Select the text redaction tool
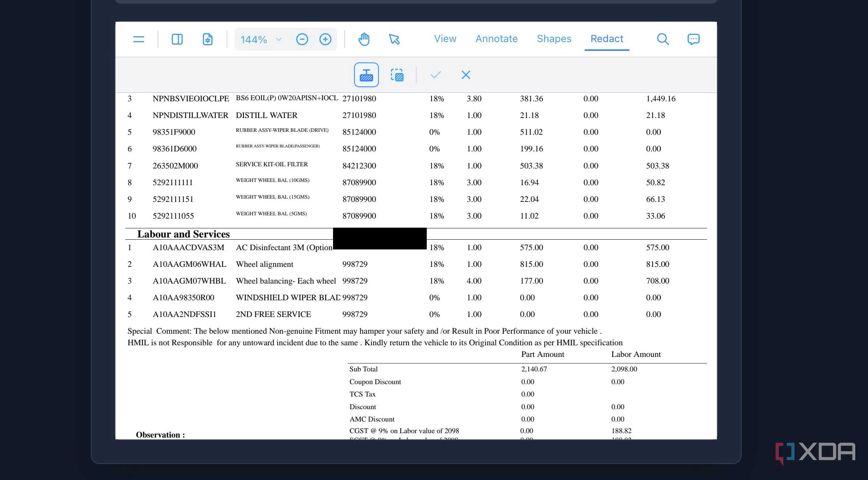Viewport: 868px width, 480px height. [x=366, y=75]
